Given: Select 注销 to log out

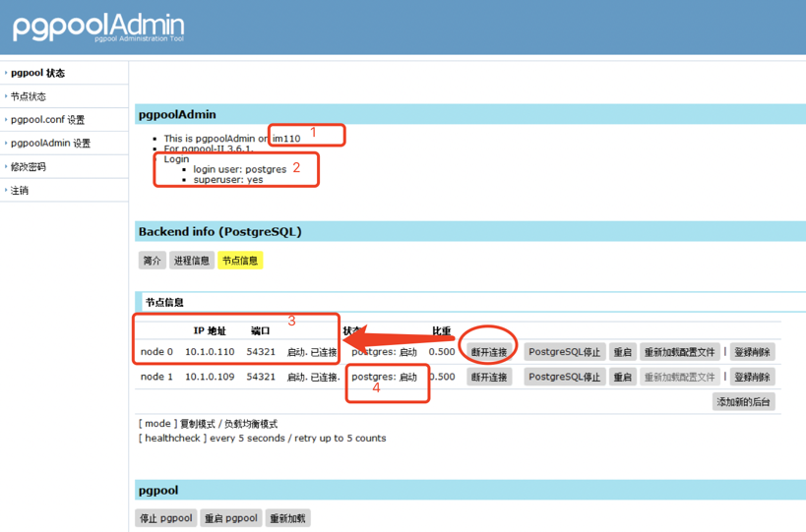Looking at the screenshot, I should (x=20, y=191).
